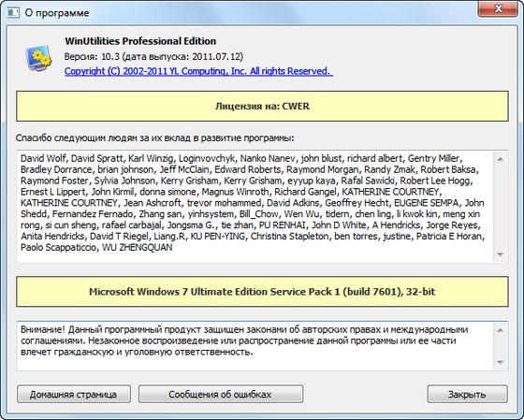This screenshot has height=420, width=524.
Task: Close the О программе window
Action: (x=498, y=8)
